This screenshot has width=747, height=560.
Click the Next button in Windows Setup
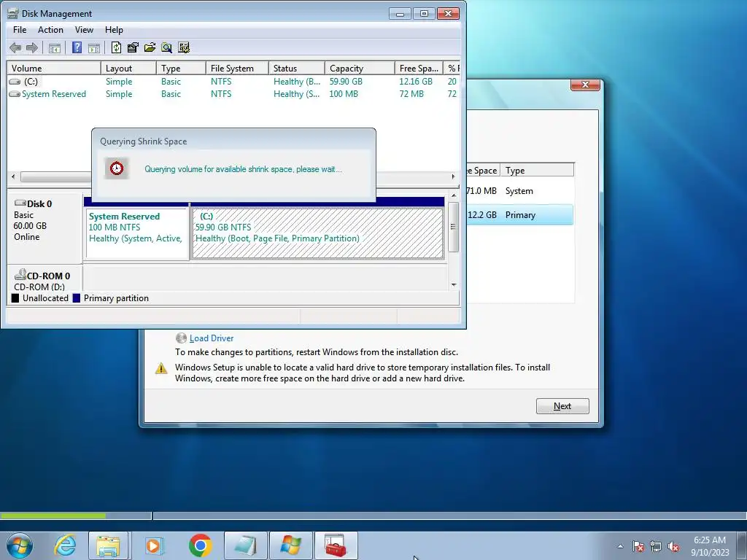pyautogui.click(x=562, y=406)
